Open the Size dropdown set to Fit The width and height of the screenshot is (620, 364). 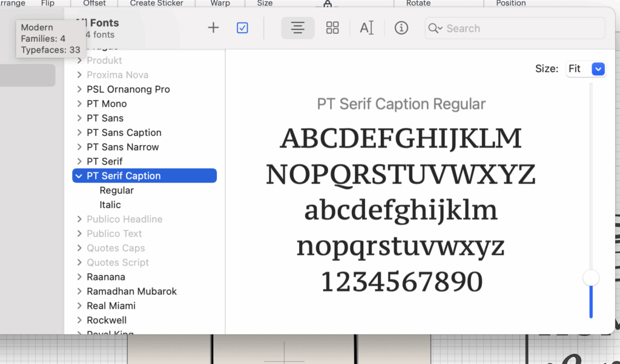click(x=585, y=69)
